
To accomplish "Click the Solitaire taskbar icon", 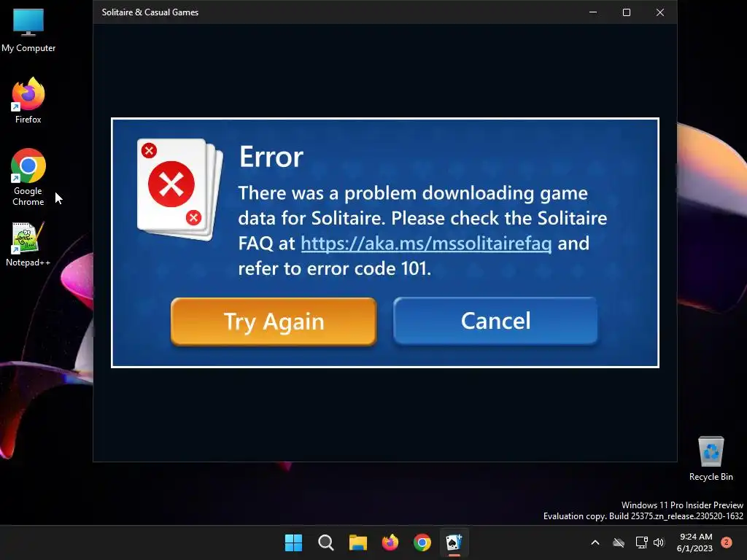I will (454, 542).
